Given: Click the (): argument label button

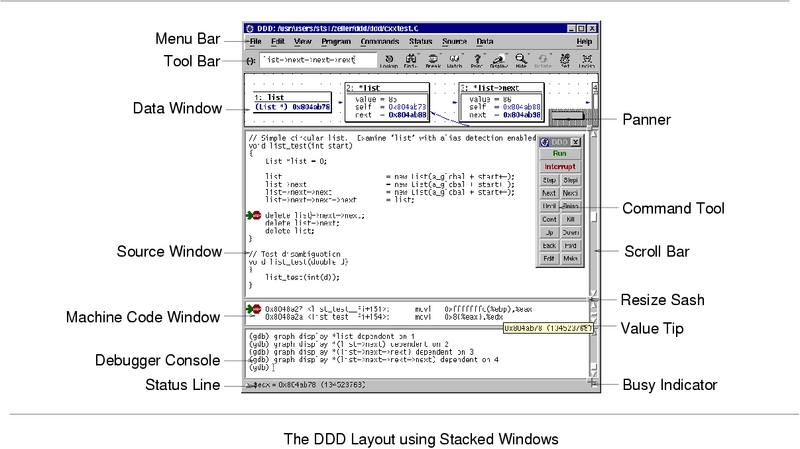Looking at the screenshot, I should (x=251, y=61).
